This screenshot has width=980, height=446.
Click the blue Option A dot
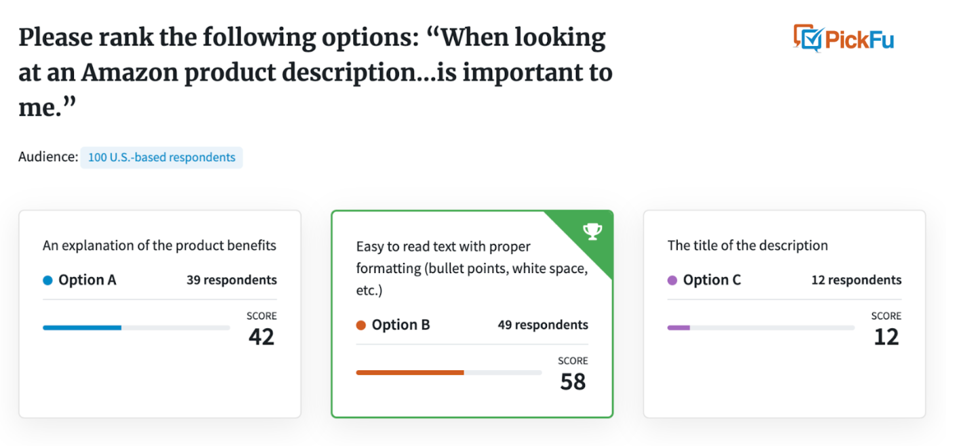pyautogui.click(x=47, y=280)
